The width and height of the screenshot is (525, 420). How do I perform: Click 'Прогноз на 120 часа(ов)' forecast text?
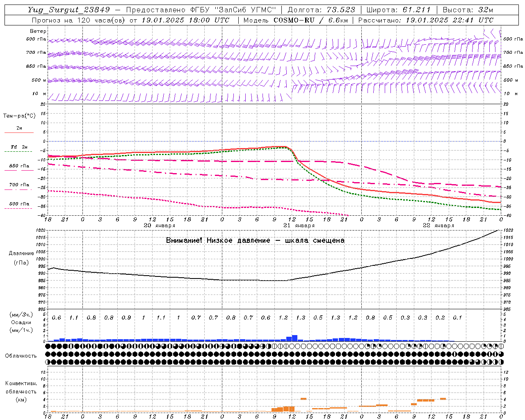[78, 20]
